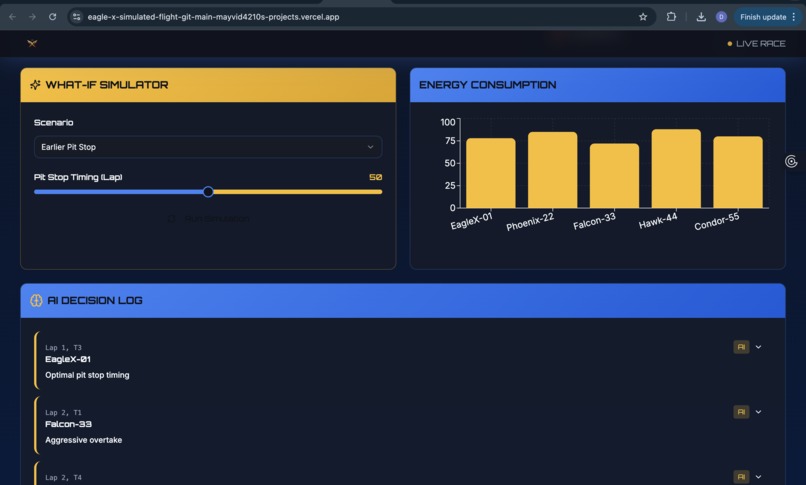Click the LIVE RACE status indicator
The width and height of the screenshot is (806, 485).
click(756, 44)
